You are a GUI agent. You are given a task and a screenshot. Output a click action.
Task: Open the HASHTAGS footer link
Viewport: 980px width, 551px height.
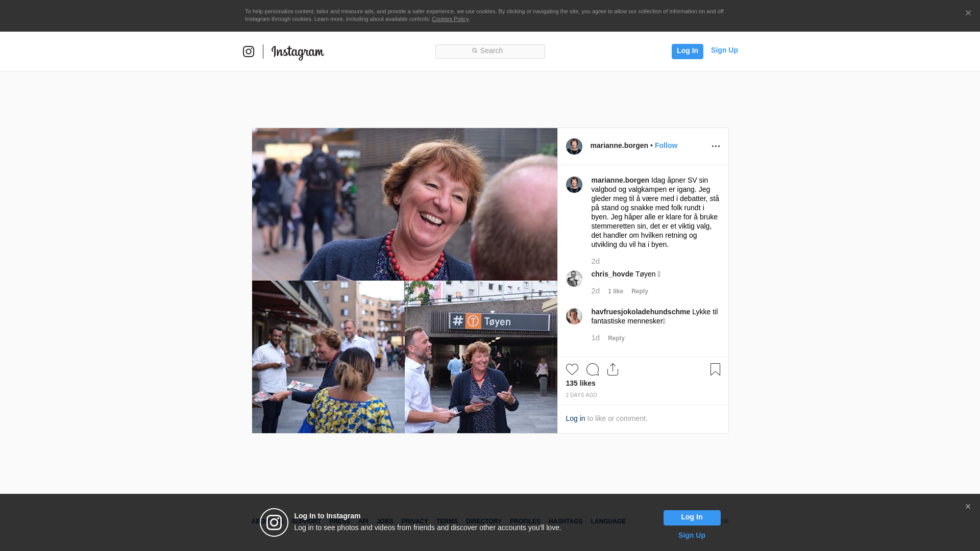pos(566,521)
